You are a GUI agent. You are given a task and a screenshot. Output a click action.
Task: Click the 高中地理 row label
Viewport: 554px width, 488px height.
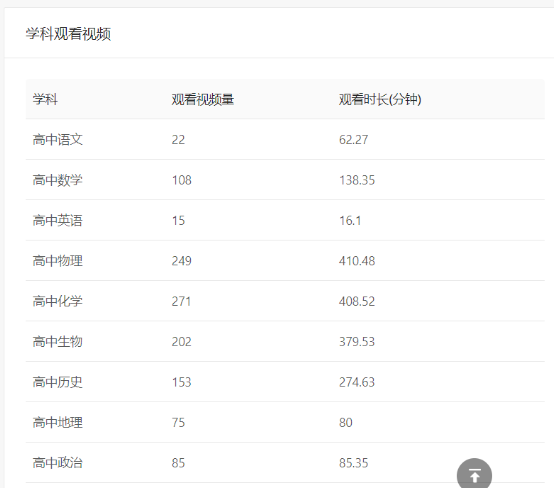[58, 422]
